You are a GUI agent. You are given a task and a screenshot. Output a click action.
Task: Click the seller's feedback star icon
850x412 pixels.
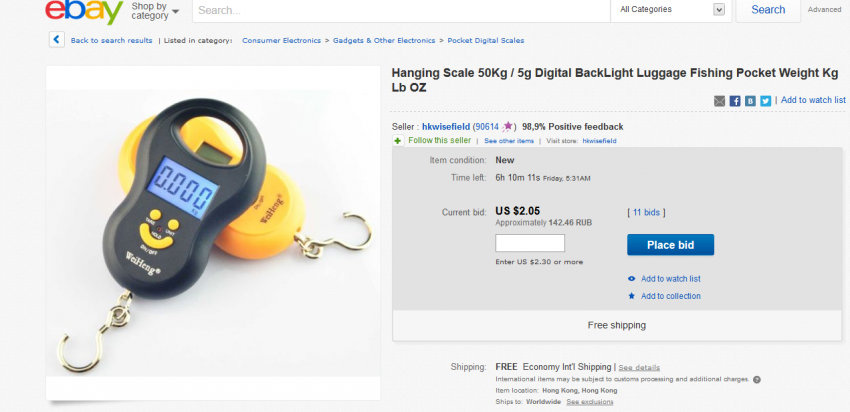coord(508,127)
